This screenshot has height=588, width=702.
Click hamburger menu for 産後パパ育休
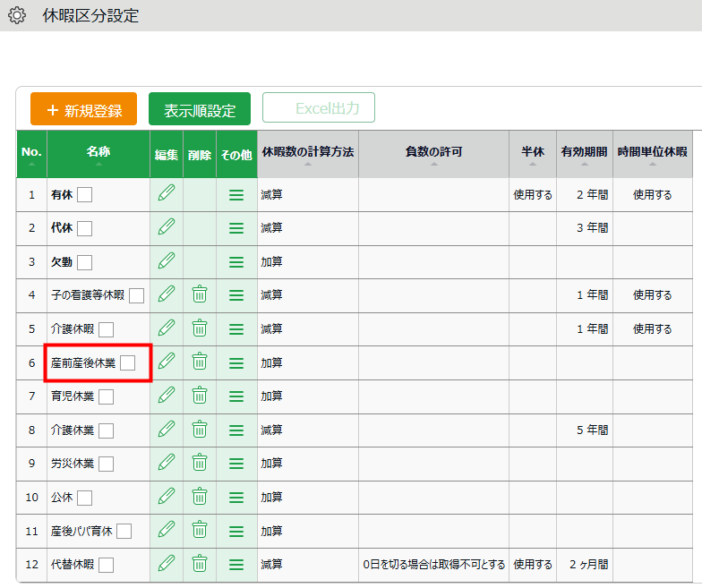tap(236, 532)
